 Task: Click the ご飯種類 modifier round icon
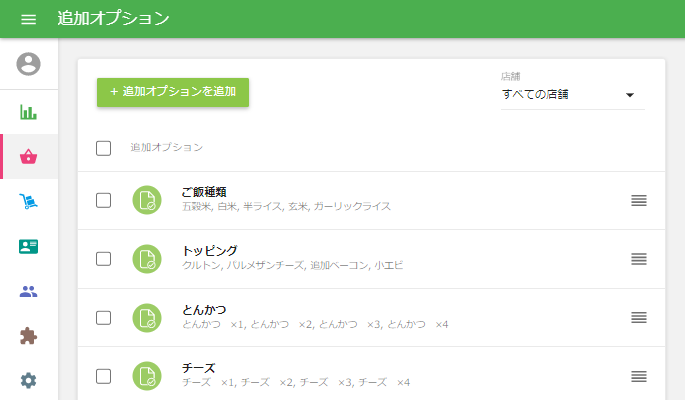point(147,200)
